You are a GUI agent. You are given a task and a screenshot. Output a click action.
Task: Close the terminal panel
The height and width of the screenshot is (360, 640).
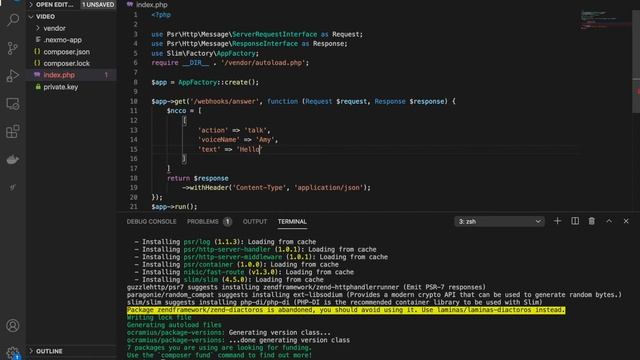click(x=626, y=221)
